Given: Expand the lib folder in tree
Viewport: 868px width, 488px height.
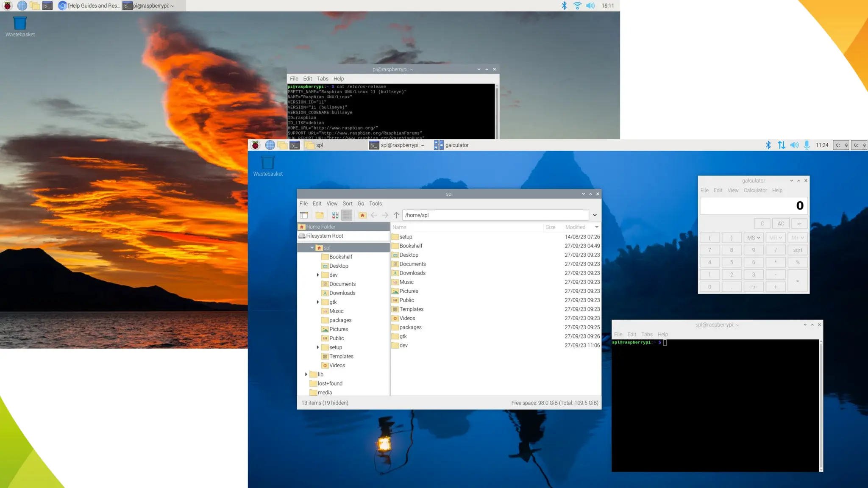Looking at the screenshot, I should [x=306, y=374].
